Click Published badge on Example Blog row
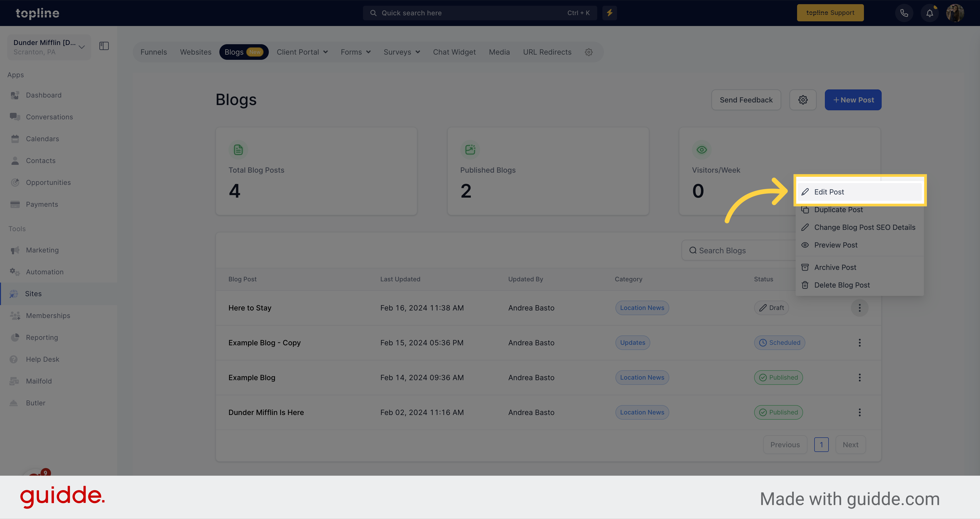 pos(778,378)
